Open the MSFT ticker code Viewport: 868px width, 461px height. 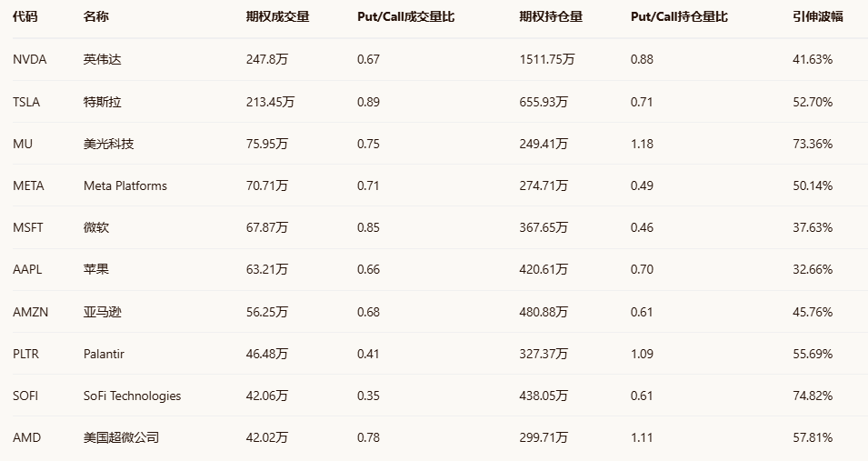pyautogui.click(x=28, y=227)
